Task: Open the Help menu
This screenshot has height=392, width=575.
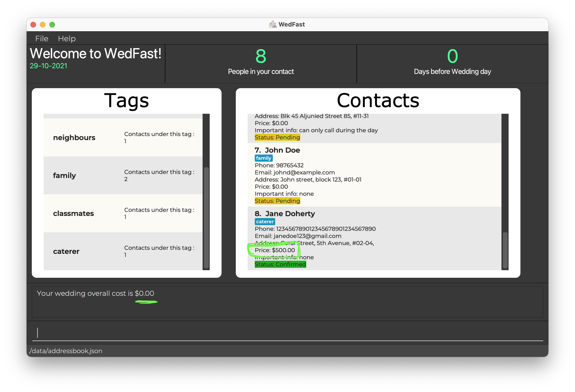Action: (67, 39)
